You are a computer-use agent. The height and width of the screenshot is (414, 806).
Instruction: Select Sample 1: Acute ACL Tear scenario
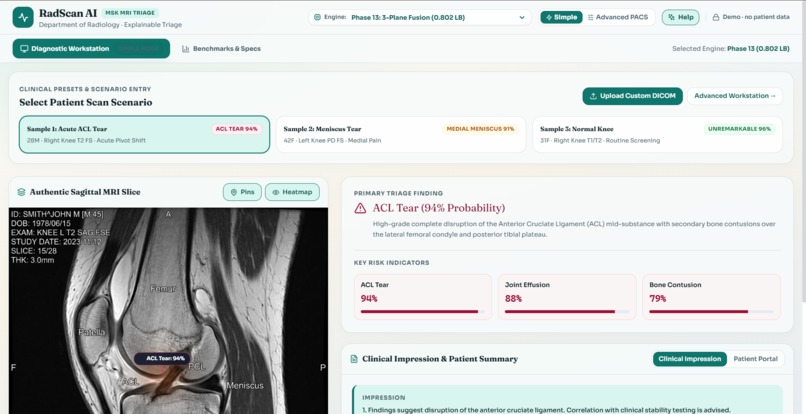pos(144,134)
